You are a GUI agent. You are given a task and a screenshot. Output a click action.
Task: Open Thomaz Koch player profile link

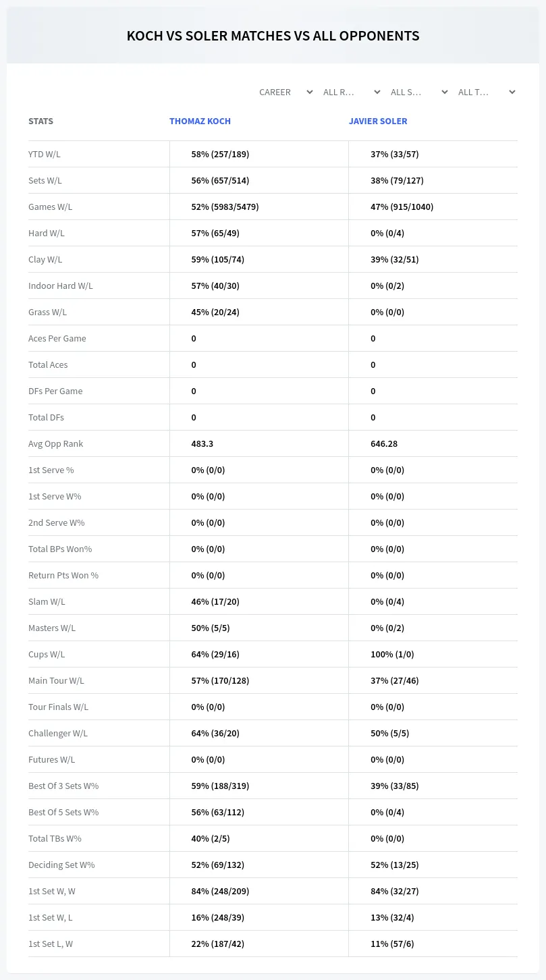pyautogui.click(x=200, y=121)
